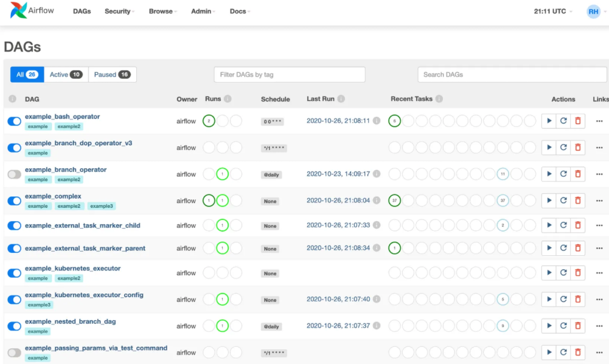Refresh example_kubernetes_executor DAG
Viewport: 609px width, 364px height.
[x=563, y=273]
